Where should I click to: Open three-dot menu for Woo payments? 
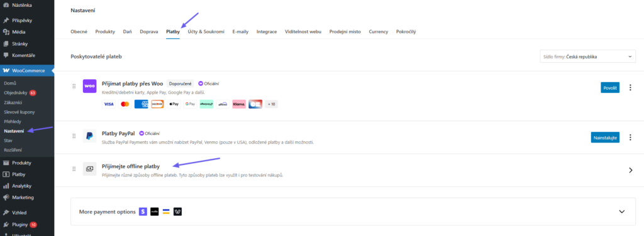pyautogui.click(x=630, y=87)
